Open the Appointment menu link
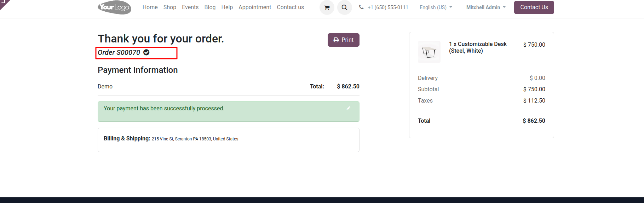The width and height of the screenshot is (644, 203). 255,7
